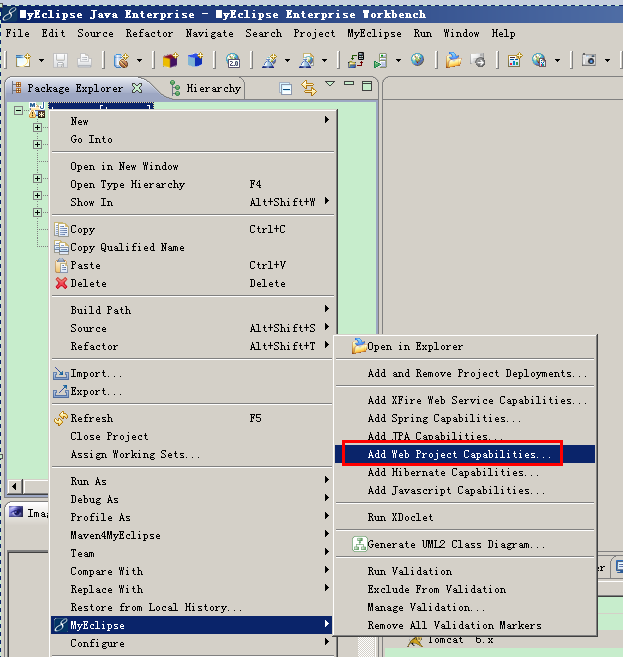Screen dimensions: 623x657
Task: Choose Add and Remove Project Deployments...
Action: point(465,374)
